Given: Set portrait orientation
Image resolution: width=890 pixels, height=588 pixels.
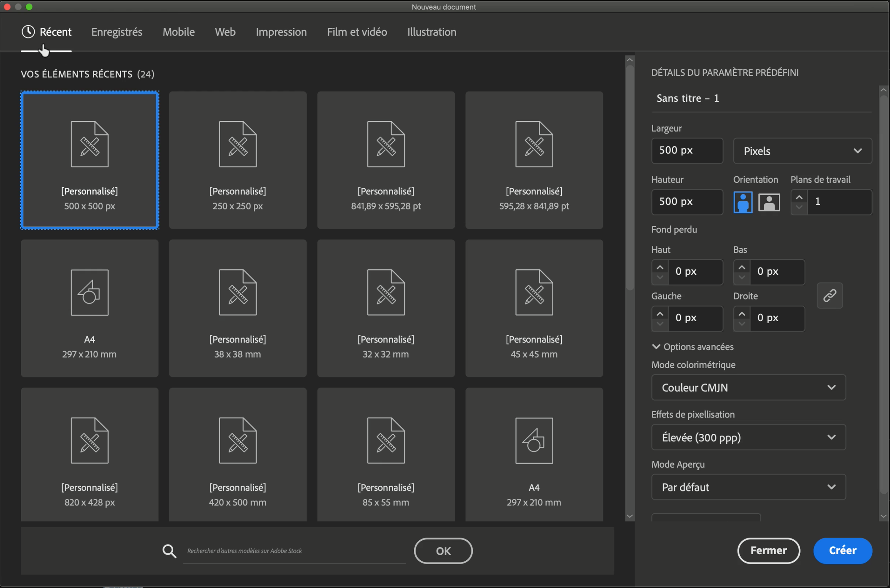Looking at the screenshot, I should click(x=743, y=202).
